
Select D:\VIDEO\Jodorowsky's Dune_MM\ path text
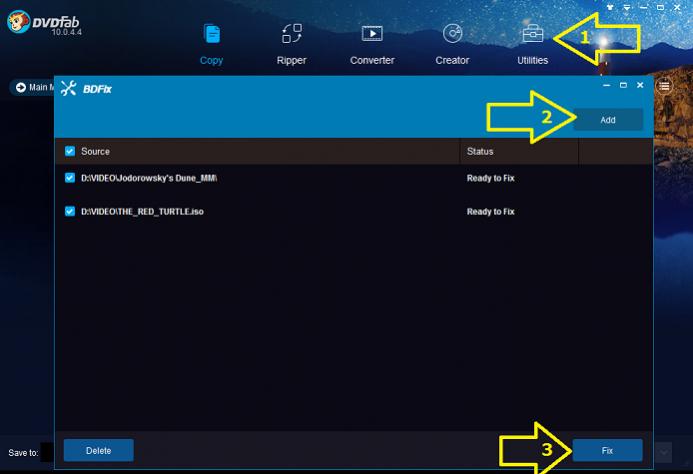click(149, 178)
